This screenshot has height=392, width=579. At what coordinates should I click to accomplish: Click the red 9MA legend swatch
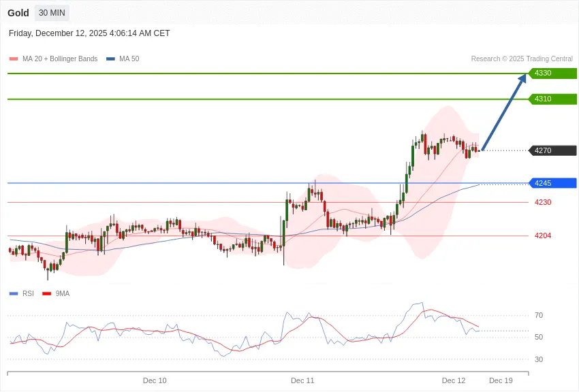tap(47, 293)
